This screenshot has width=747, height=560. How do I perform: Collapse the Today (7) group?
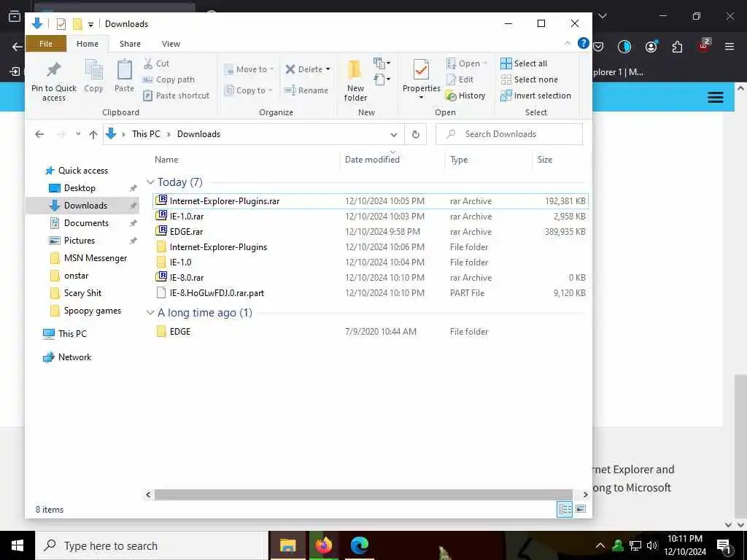tap(150, 182)
